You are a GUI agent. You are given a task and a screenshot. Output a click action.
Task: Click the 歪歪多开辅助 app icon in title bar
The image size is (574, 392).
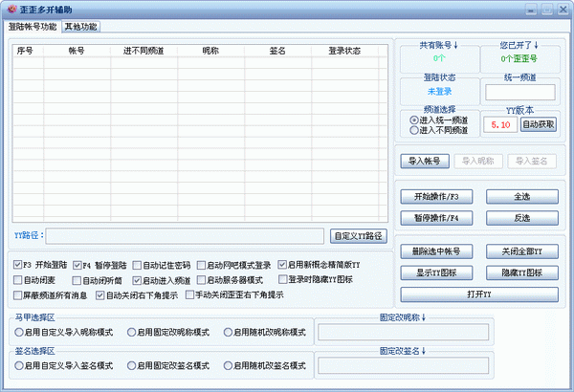(11, 10)
